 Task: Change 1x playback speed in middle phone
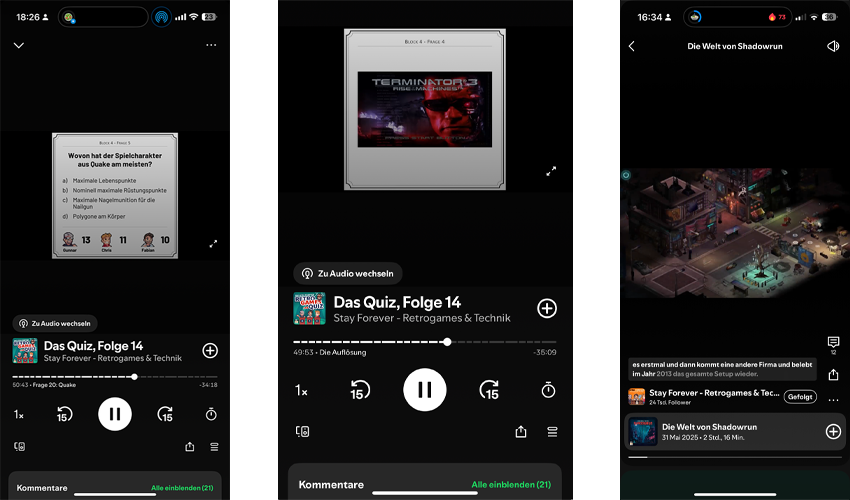(x=301, y=390)
